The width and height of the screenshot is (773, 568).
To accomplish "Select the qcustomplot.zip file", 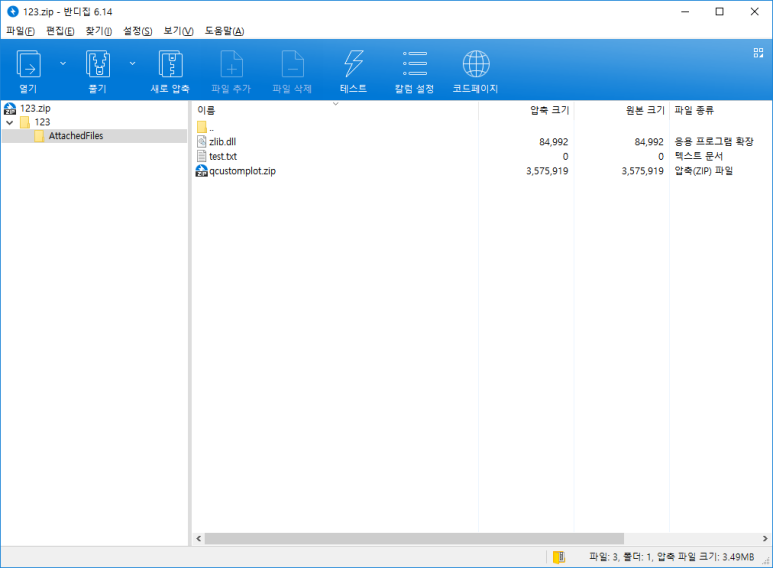I will tap(242, 171).
